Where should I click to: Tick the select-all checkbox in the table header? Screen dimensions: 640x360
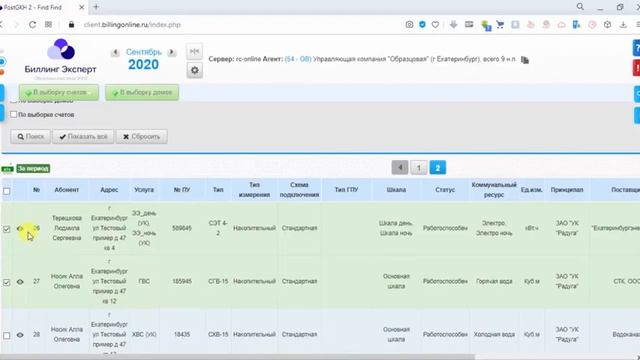(x=7, y=191)
